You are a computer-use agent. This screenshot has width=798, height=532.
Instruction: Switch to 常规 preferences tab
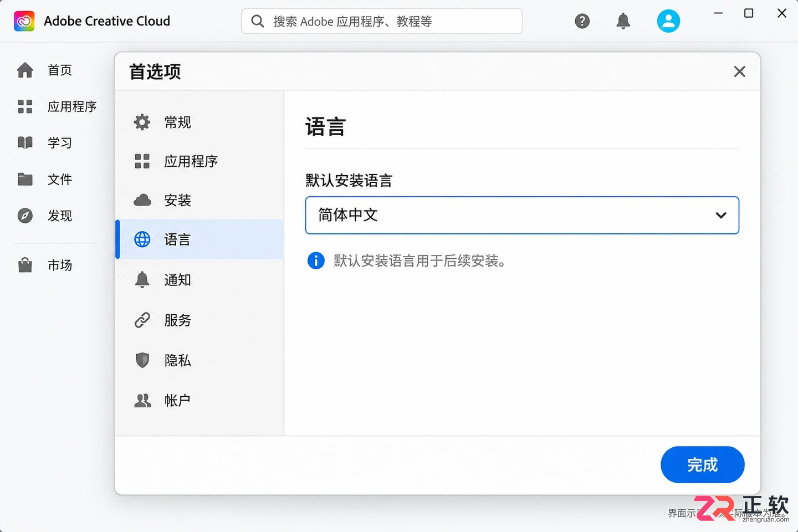[199, 122]
